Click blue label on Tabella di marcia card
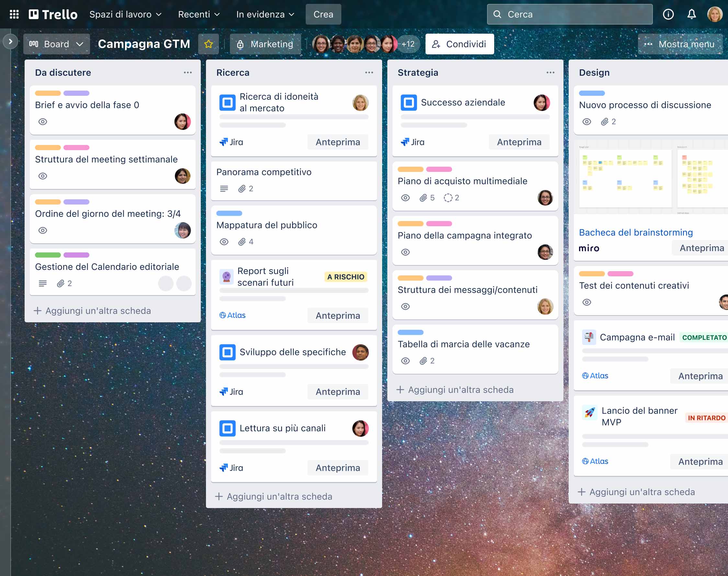 410,332
